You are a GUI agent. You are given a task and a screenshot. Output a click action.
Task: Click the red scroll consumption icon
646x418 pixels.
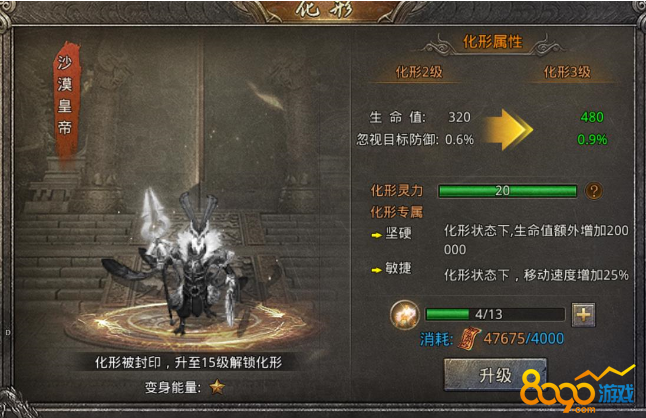pos(469,339)
